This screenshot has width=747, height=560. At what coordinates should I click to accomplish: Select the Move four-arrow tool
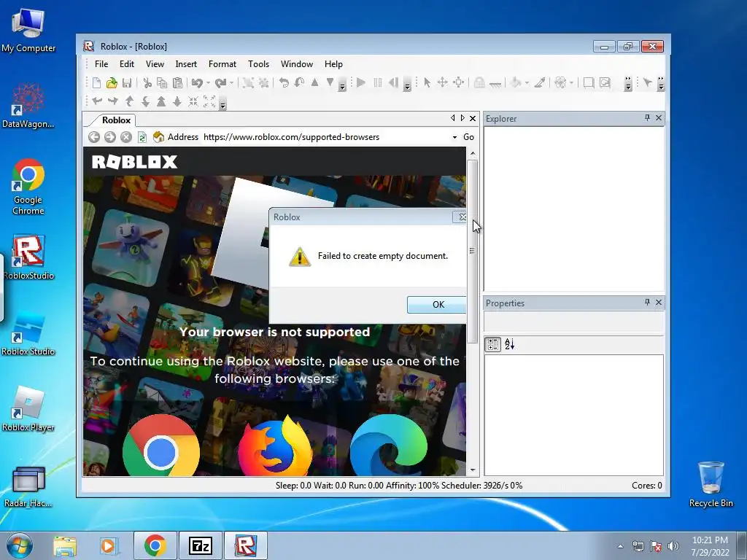tap(442, 83)
